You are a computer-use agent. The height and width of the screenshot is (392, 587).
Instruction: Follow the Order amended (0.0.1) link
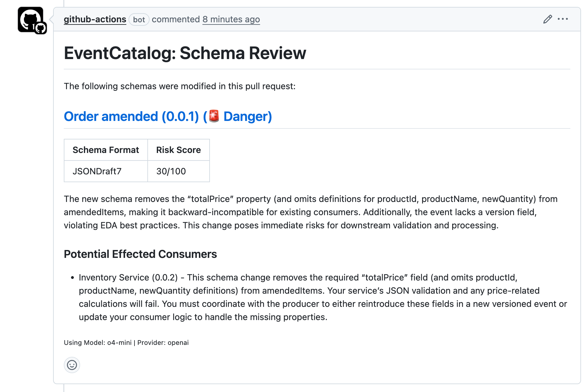click(132, 116)
